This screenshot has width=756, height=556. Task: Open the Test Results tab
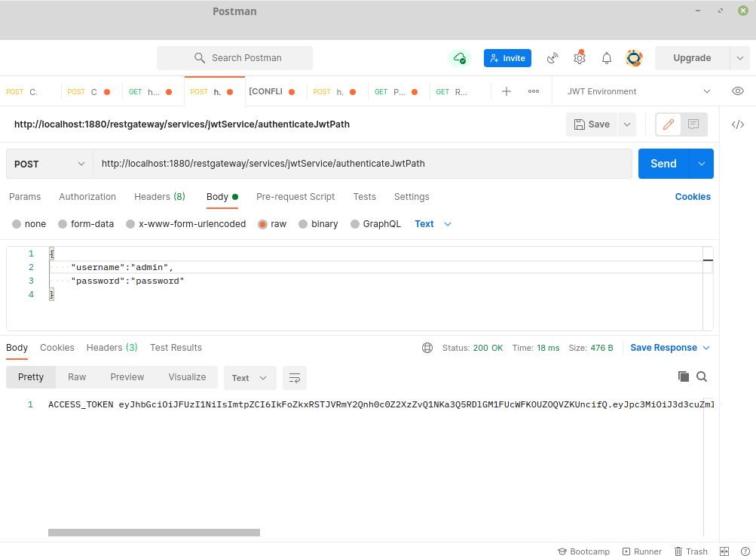pos(176,348)
